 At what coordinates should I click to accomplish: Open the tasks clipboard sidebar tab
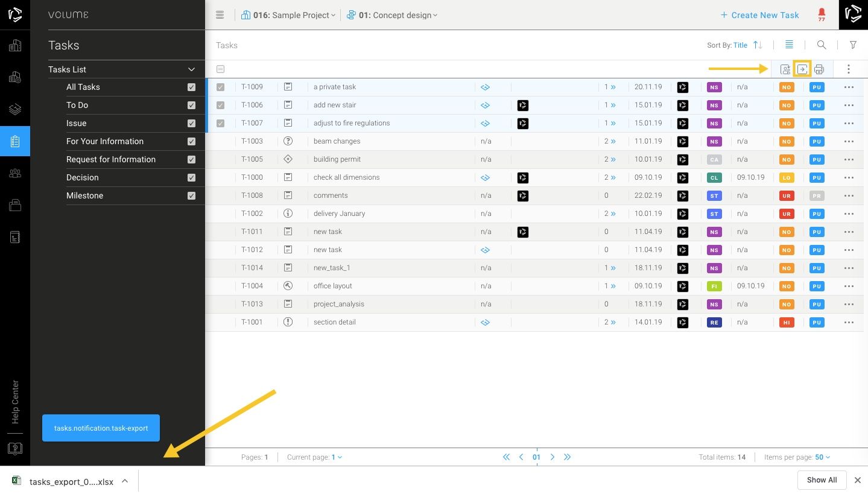tap(15, 141)
